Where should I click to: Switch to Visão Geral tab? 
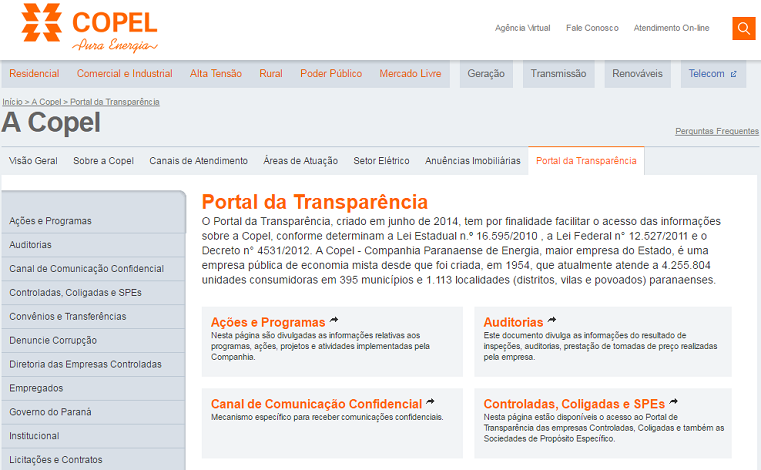click(x=33, y=161)
